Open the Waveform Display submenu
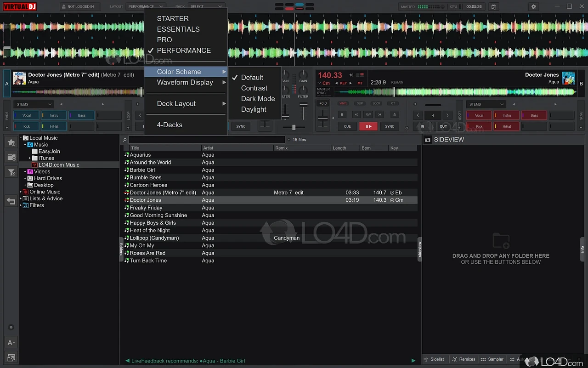Viewport: 588px width, 368px height. pyautogui.click(x=186, y=83)
